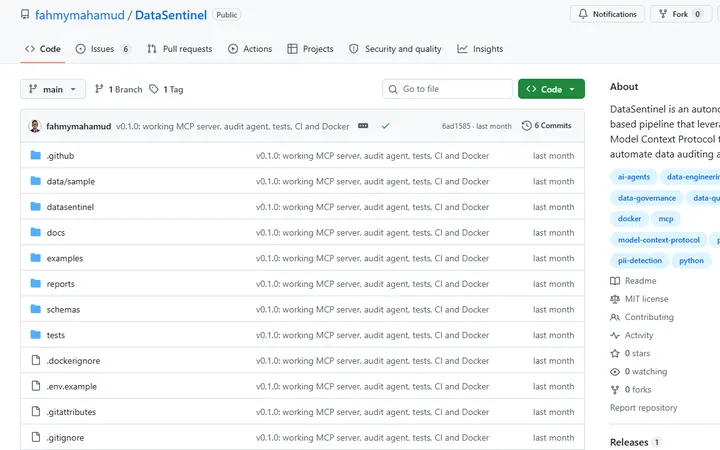720x450 pixels.
Task: Select the model-context-protocol topic tag
Action: (658, 240)
